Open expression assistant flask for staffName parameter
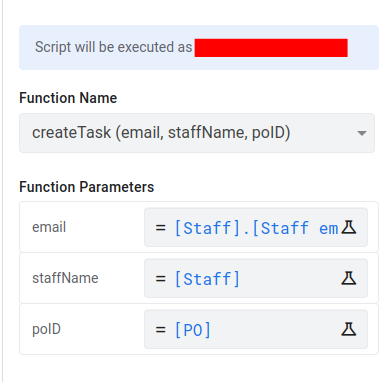 [x=349, y=278]
